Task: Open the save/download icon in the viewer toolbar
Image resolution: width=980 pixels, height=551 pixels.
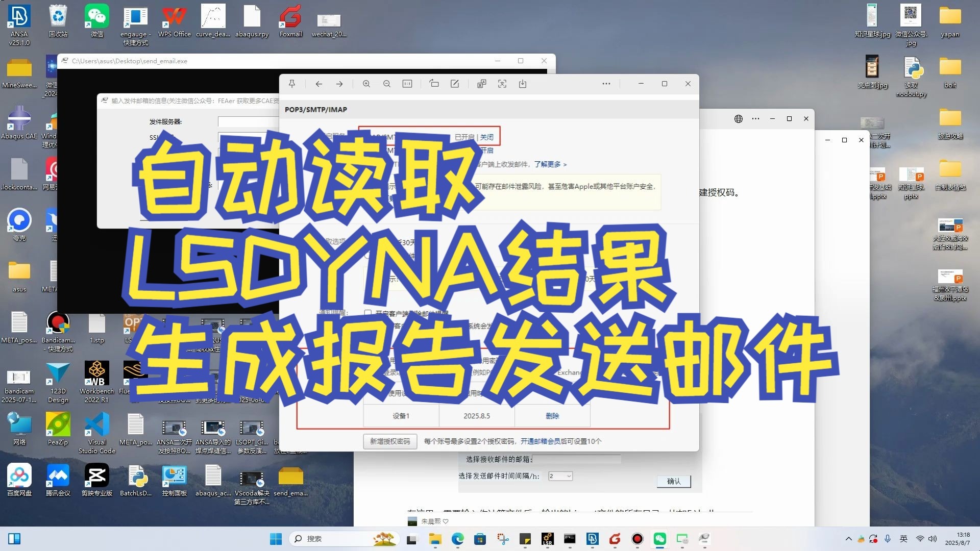Action: [x=523, y=84]
